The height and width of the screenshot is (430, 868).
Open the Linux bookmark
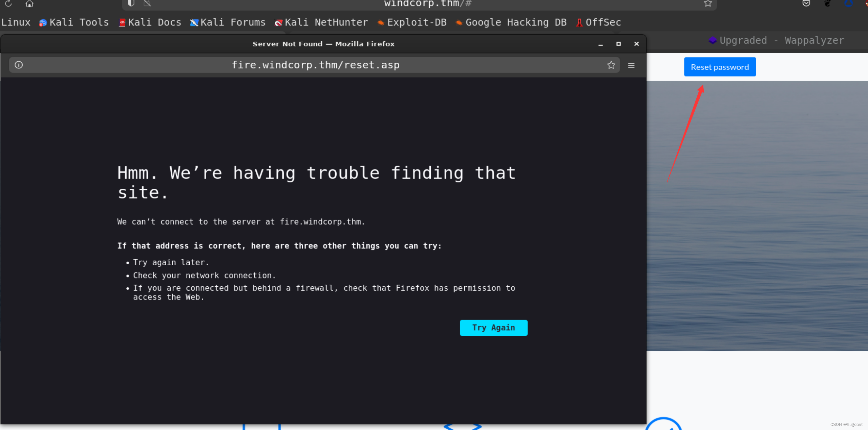pyautogui.click(x=16, y=22)
